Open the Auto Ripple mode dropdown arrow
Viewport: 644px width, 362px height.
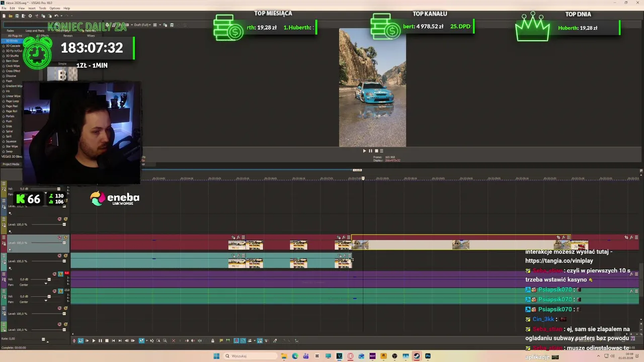point(255,341)
